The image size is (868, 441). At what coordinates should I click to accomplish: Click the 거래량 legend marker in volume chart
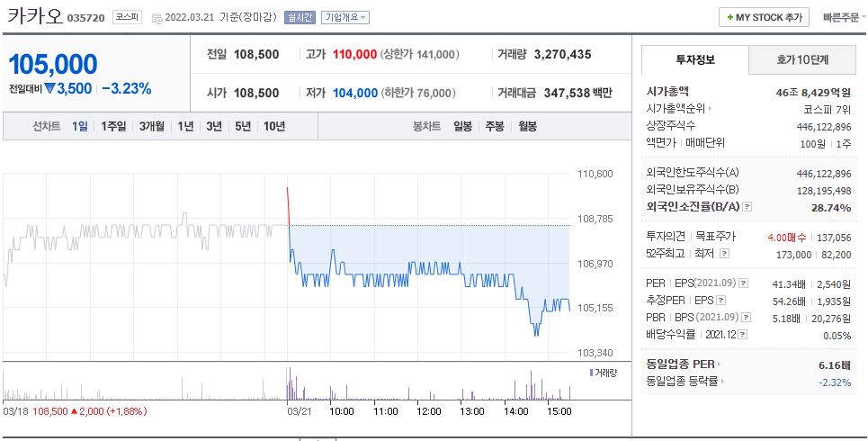pos(591,373)
